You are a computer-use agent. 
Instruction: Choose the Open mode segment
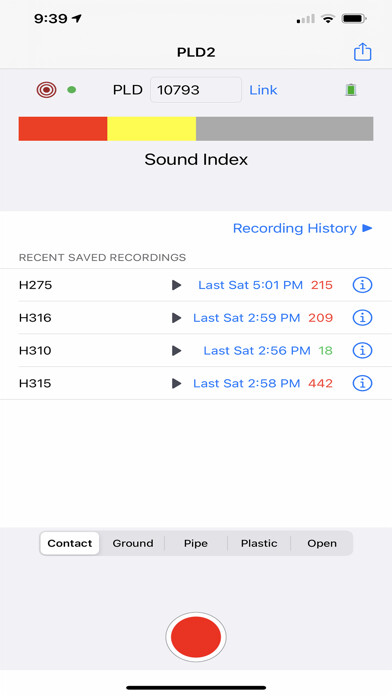tap(322, 543)
